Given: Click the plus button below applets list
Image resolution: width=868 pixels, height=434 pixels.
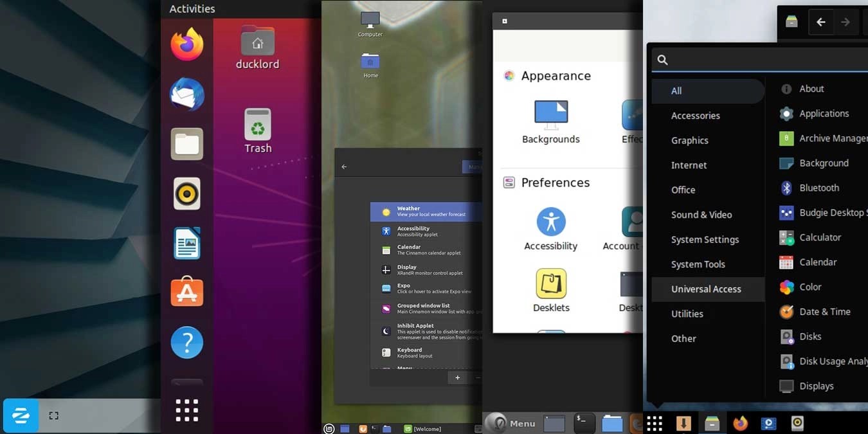Looking at the screenshot, I should (x=457, y=377).
